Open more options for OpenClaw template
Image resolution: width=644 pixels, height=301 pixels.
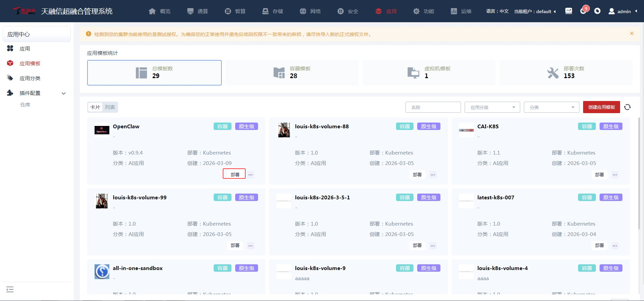251,175
